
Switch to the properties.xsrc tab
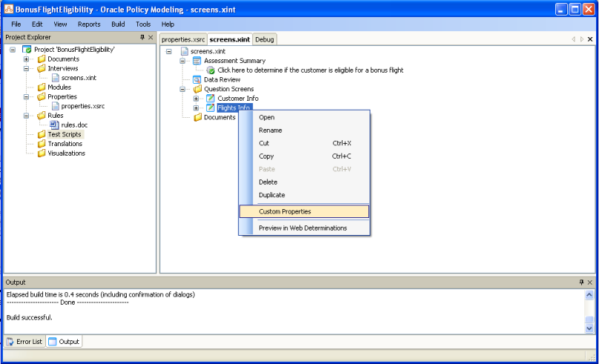(x=183, y=39)
